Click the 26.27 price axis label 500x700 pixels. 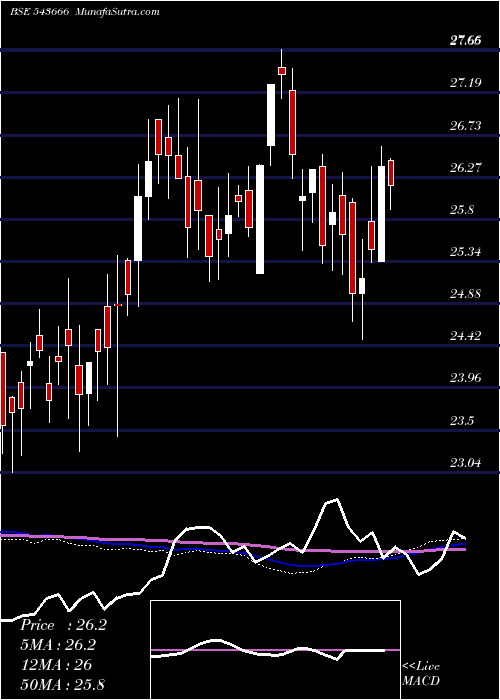465,167
